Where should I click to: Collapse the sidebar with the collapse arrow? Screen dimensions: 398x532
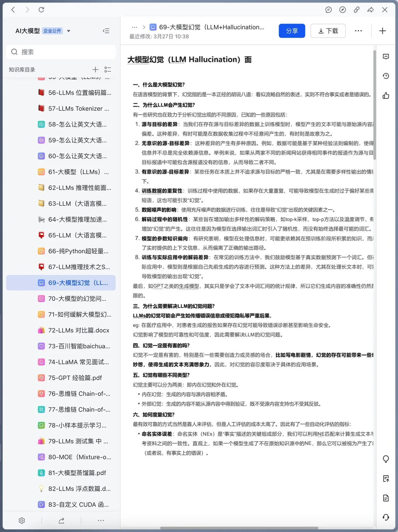point(106,31)
